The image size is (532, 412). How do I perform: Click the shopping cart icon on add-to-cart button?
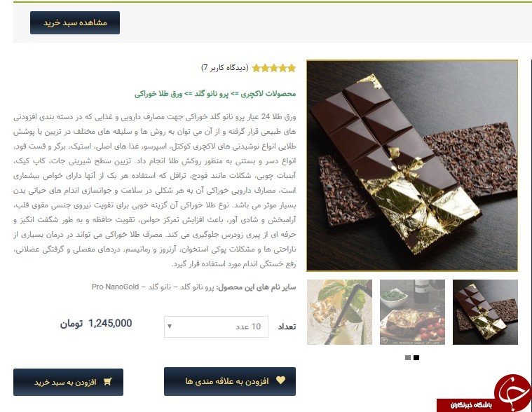pyautogui.click(x=108, y=382)
